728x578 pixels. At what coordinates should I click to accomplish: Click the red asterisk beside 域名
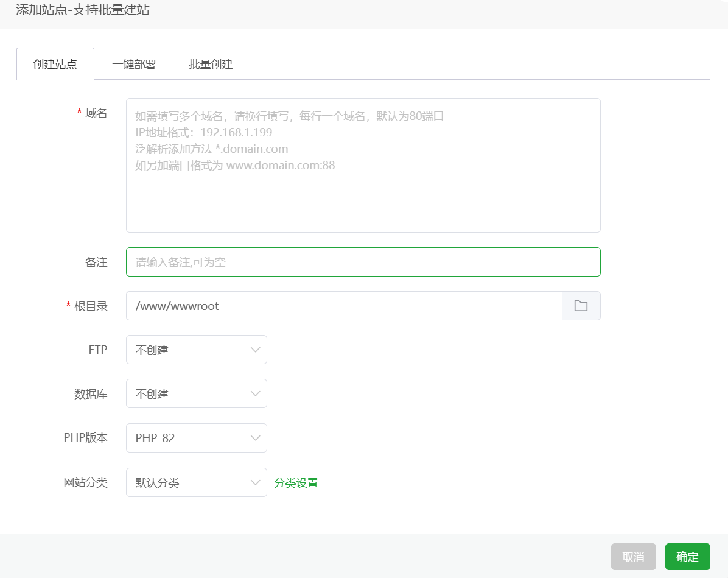78,112
